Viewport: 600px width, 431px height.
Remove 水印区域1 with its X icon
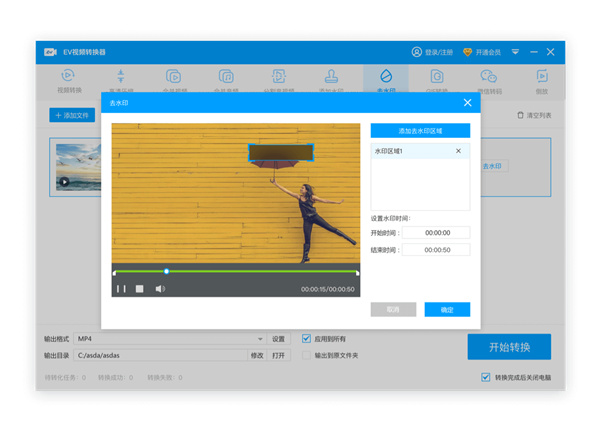click(x=459, y=151)
